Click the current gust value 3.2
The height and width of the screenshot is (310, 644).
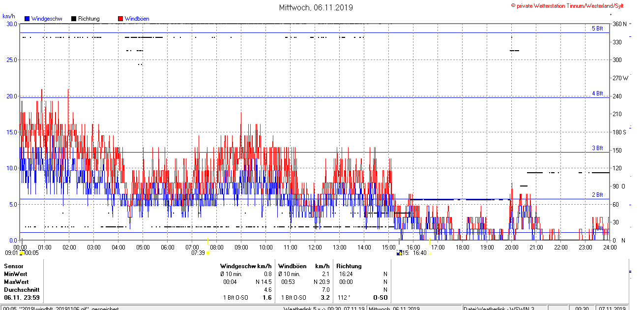point(325,298)
